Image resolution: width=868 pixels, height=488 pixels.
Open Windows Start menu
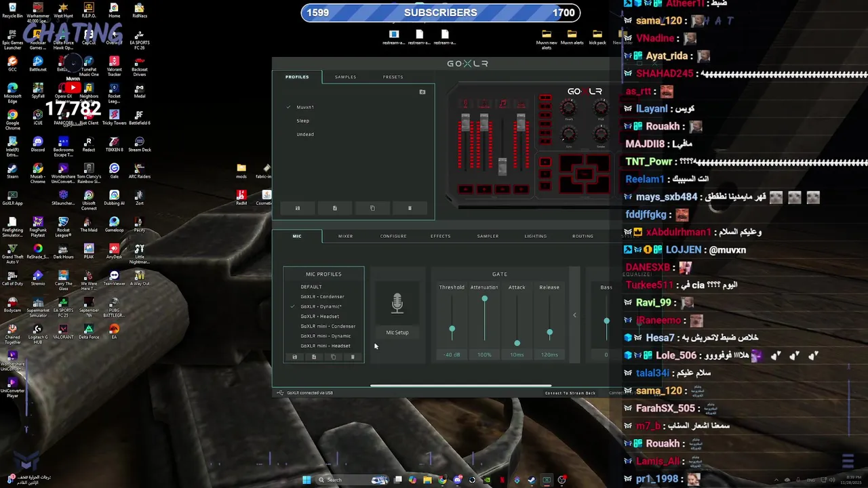(x=307, y=480)
